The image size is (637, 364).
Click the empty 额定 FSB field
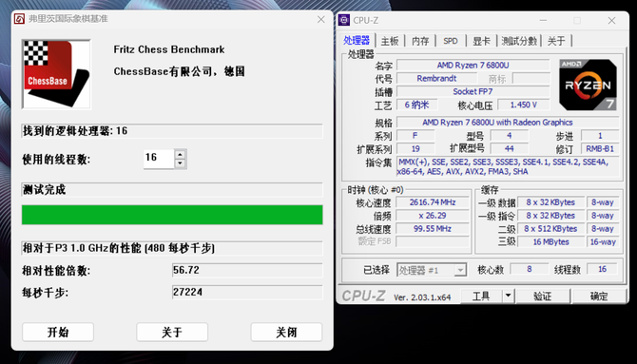433,241
